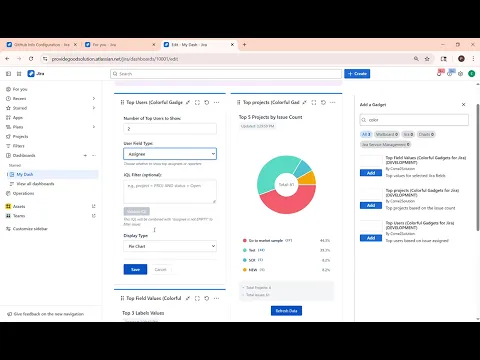Viewport: 480px width, 360px height.
Task: Minimize the Top projects gadget
Action: (x=304, y=102)
